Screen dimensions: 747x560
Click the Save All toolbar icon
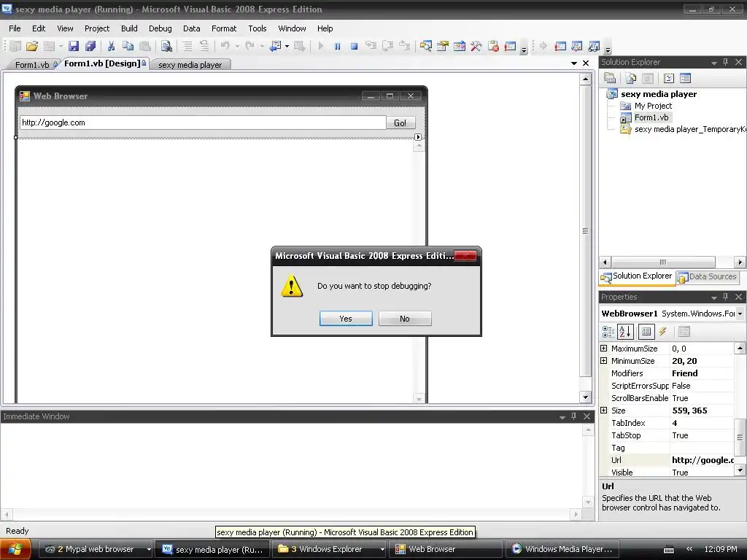[90, 46]
